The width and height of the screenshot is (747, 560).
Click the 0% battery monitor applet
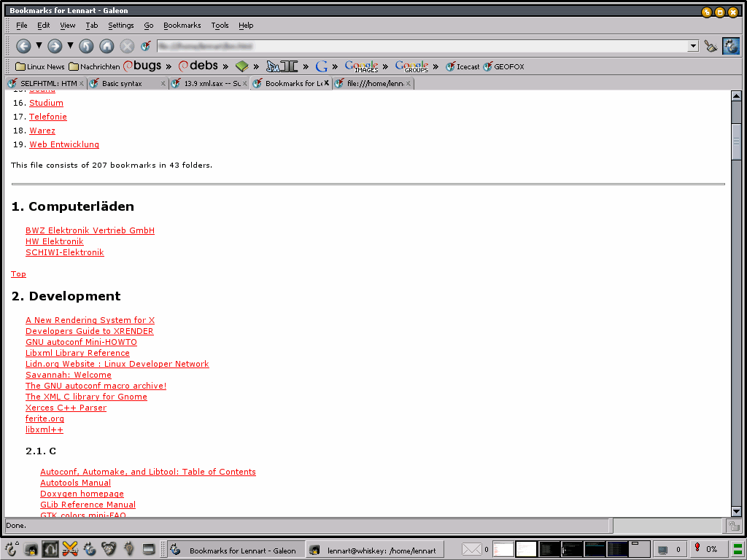pyautogui.click(x=708, y=550)
